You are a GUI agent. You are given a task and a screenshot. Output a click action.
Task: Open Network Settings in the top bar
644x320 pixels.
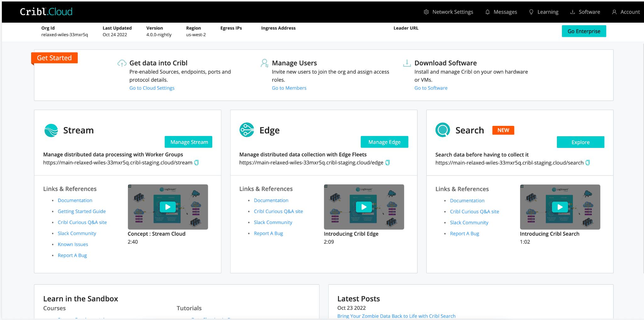[448, 12]
